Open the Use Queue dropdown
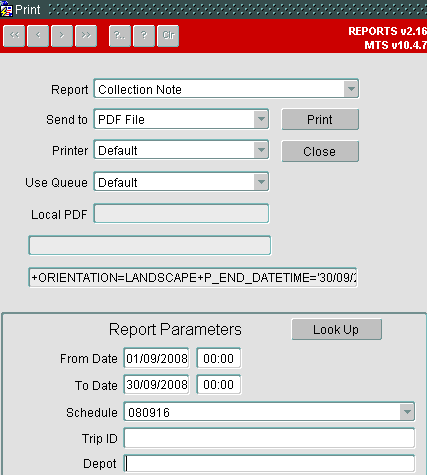The height and width of the screenshot is (475, 427). pyautogui.click(x=261, y=182)
